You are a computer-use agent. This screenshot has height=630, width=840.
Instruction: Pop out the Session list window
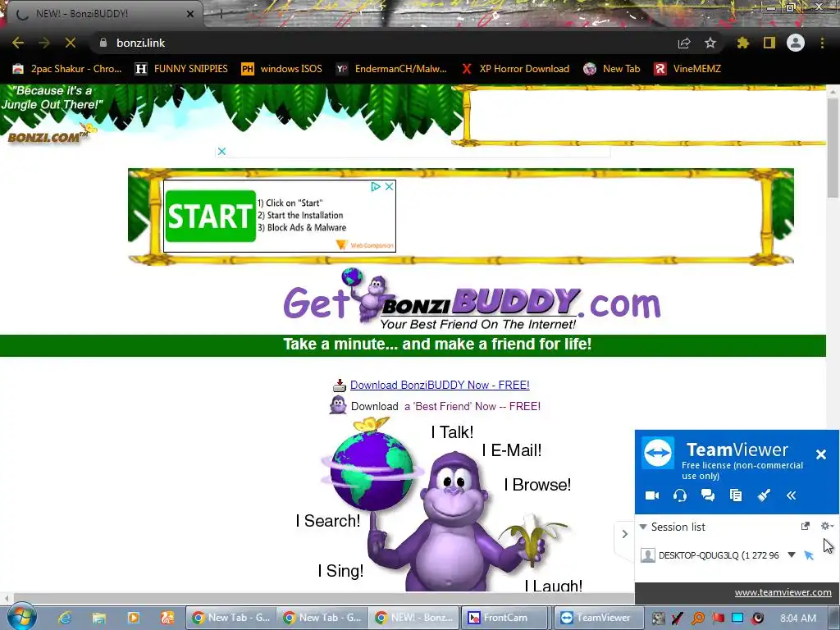pos(805,526)
